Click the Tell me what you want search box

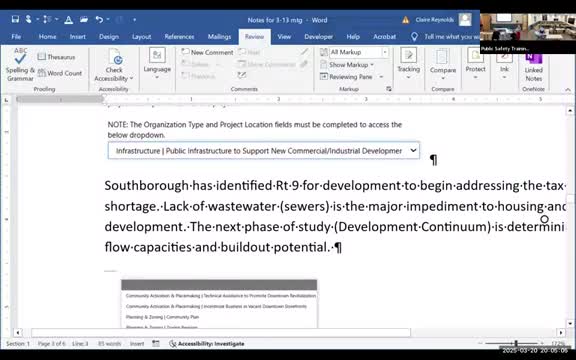[x=445, y=37]
